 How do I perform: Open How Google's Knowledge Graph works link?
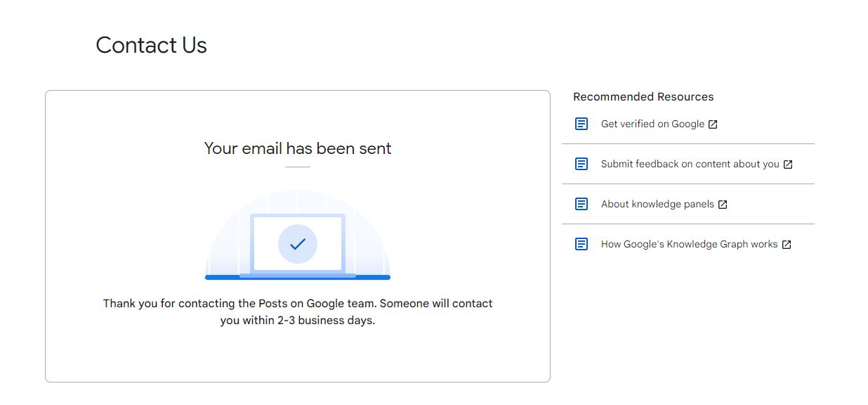[x=689, y=244]
